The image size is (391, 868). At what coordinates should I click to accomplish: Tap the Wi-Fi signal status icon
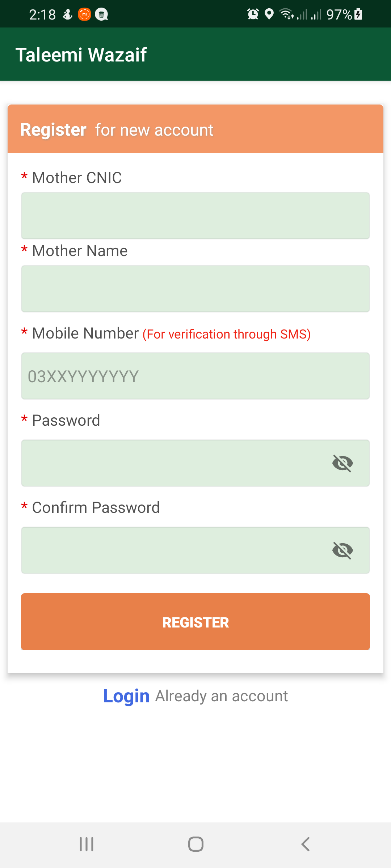[x=287, y=14]
